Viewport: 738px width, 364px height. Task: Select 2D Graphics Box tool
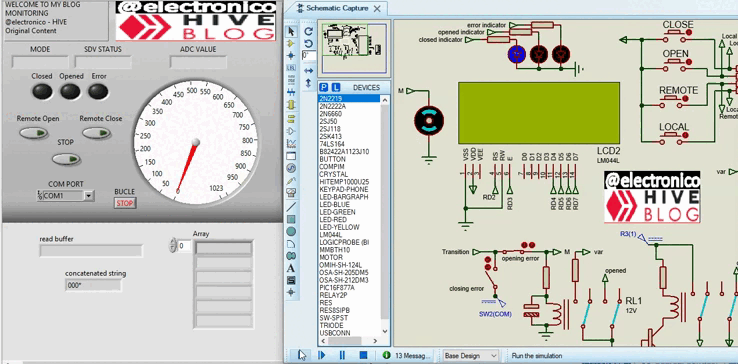pos(291,219)
